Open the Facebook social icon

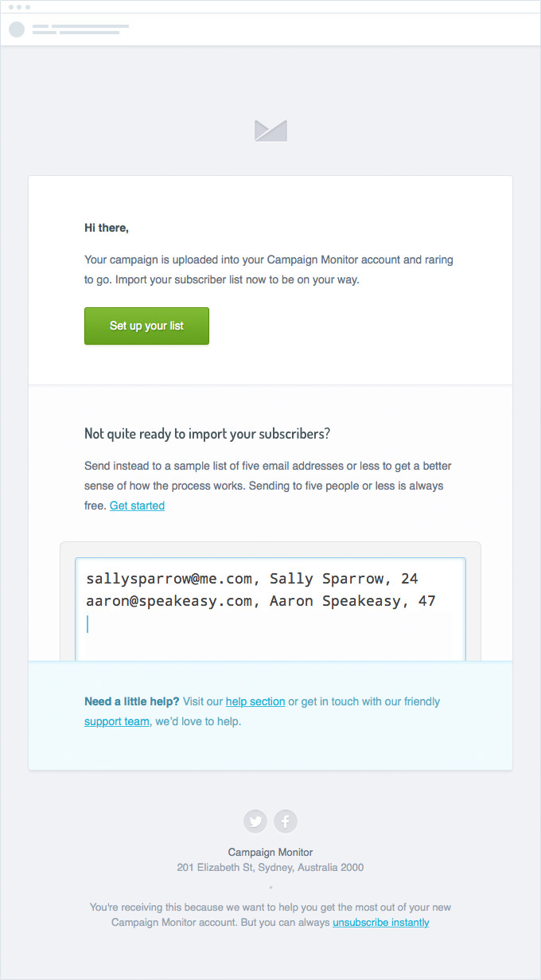coord(286,822)
